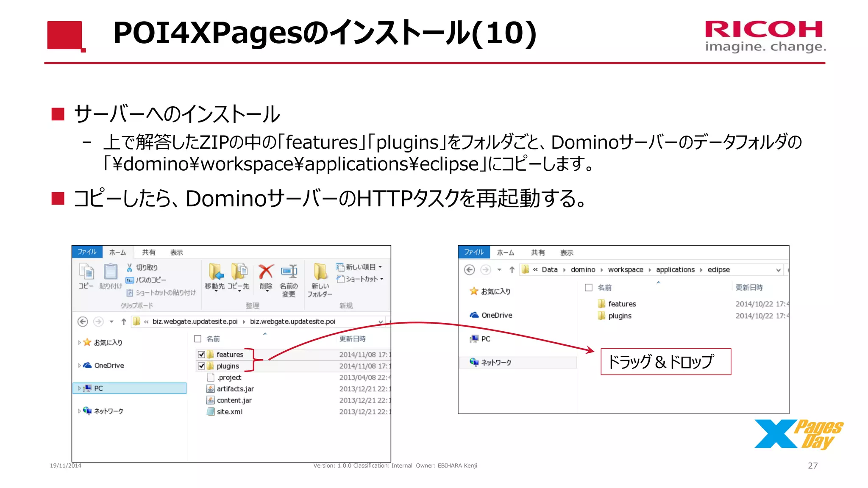This screenshot has height=488, width=868.
Task: Open New item (新しい項目) dropdown
Action: coord(359,267)
